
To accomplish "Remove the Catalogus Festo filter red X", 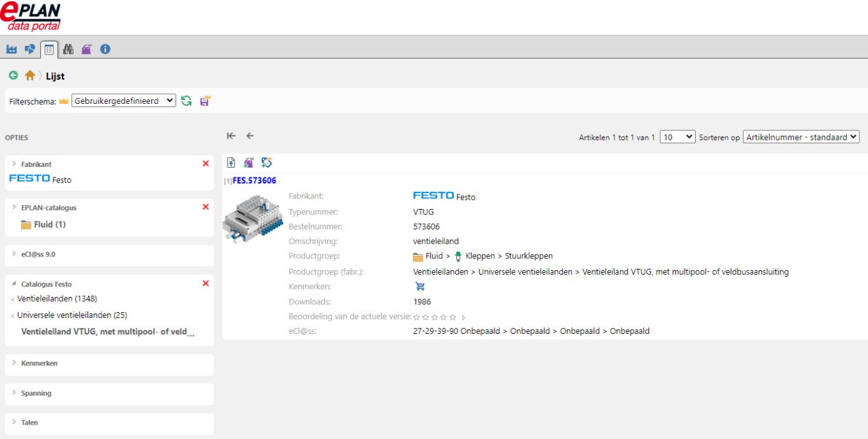I will coord(206,283).
